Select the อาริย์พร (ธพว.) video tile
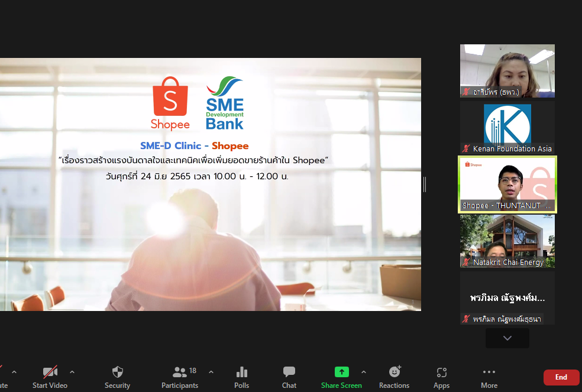 [x=507, y=71]
